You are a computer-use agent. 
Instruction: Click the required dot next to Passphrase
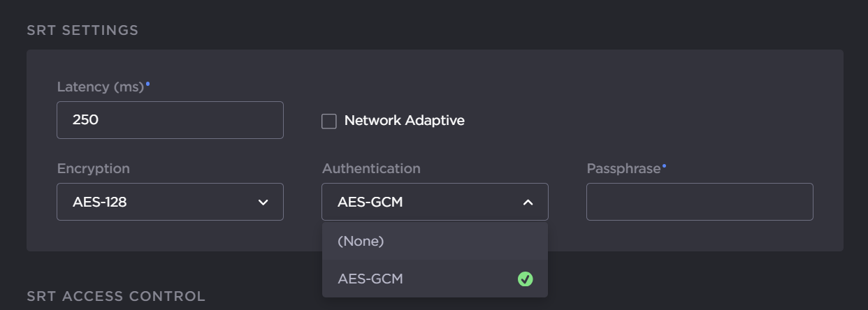pyautogui.click(x=664, y=166)
